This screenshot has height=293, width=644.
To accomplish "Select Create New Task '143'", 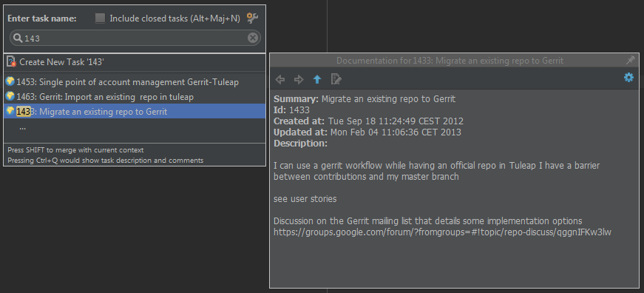I will [135, 62].
